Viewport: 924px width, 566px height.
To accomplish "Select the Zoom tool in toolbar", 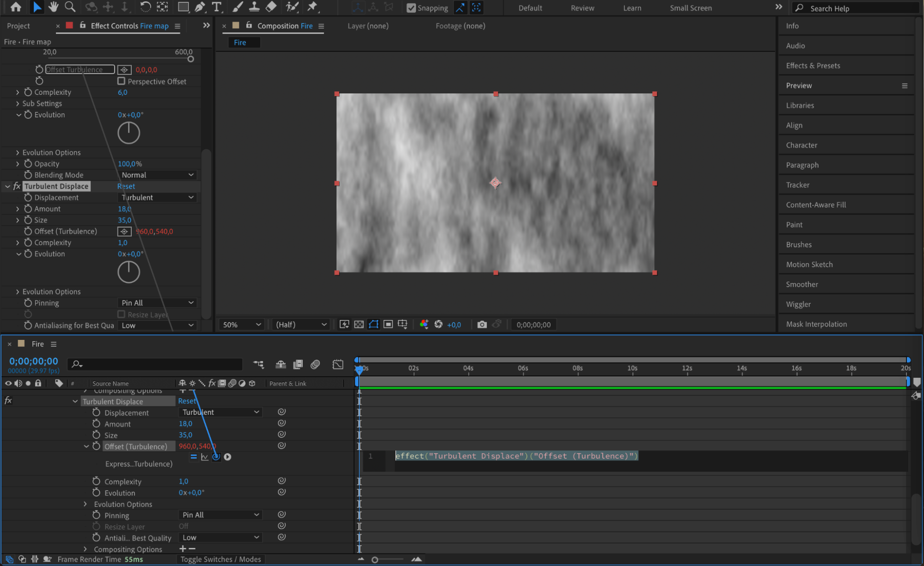I will (x=70, y=7).
